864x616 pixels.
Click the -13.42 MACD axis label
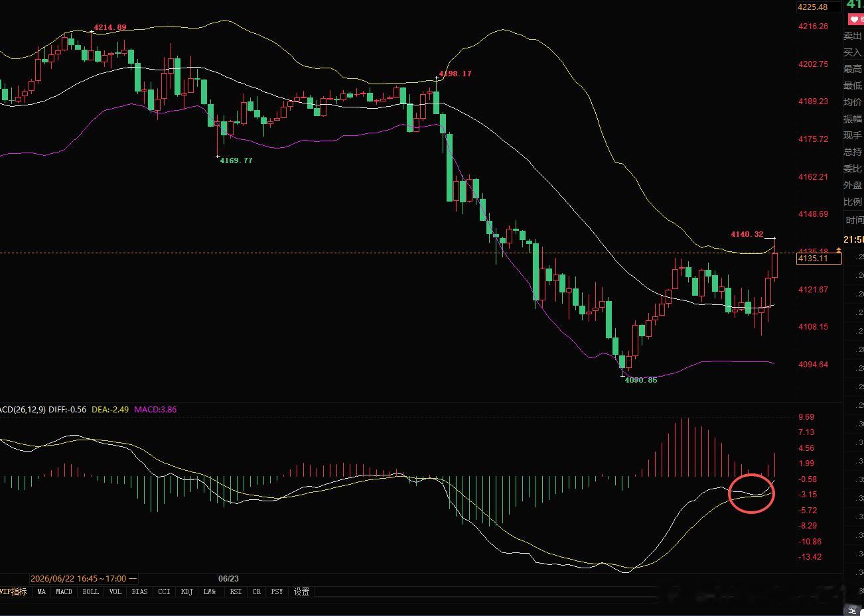tap(810, 557)
